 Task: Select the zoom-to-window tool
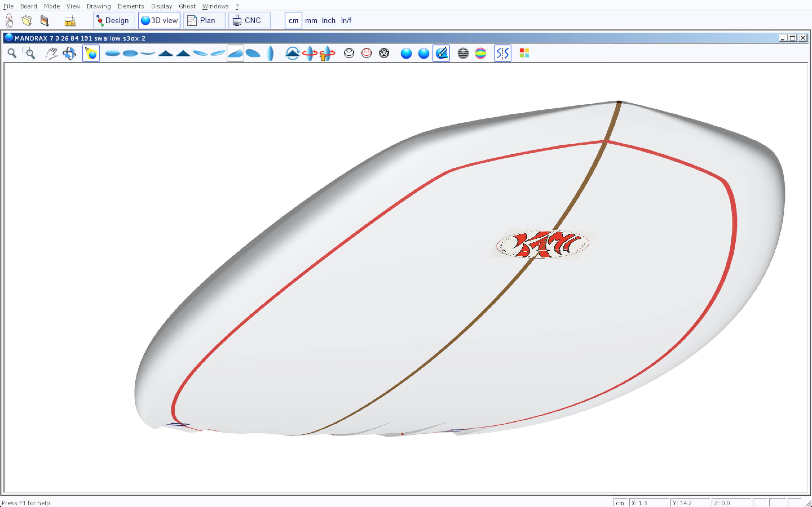coord(29,53)
